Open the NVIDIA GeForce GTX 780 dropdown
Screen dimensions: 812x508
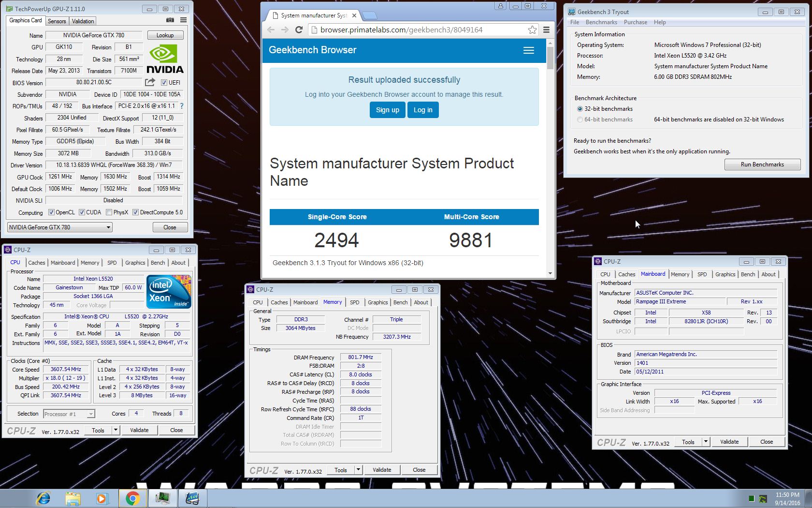click(x=60, y=227)
